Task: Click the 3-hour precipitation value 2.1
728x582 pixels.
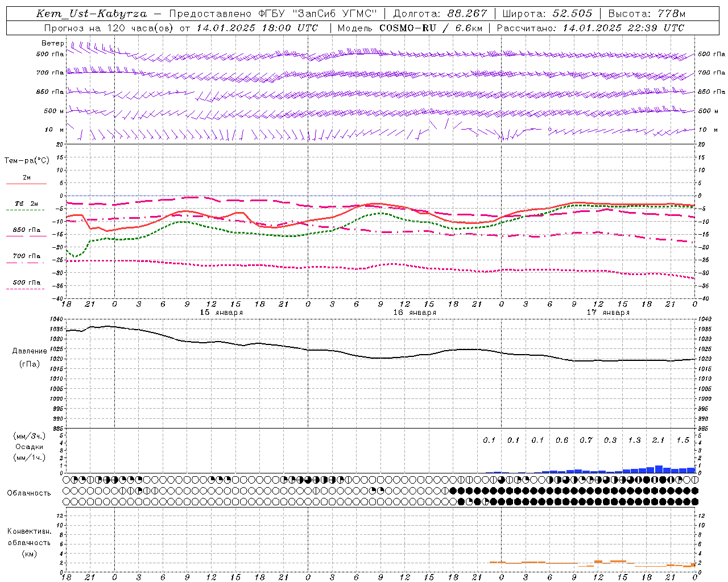Action: coord(659,440)
